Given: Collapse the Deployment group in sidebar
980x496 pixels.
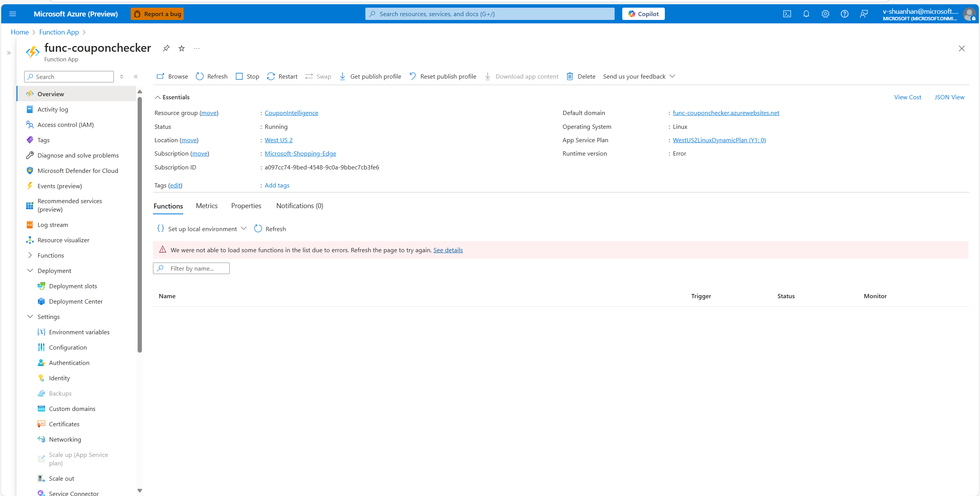Looking at the screenshot, I should pos(30,271).
